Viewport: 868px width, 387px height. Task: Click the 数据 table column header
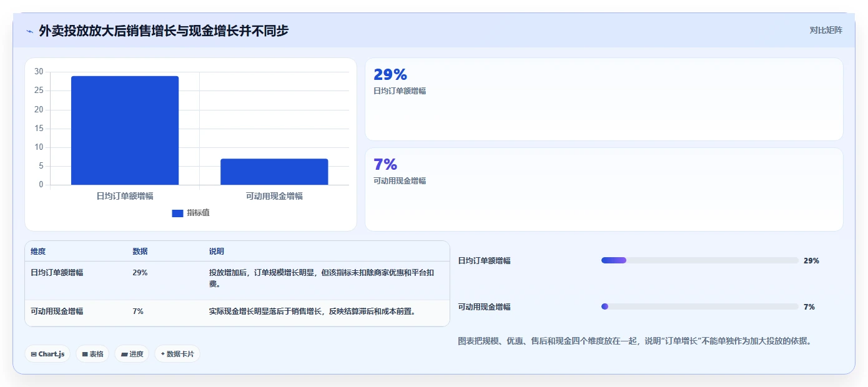tap(140, 252)
